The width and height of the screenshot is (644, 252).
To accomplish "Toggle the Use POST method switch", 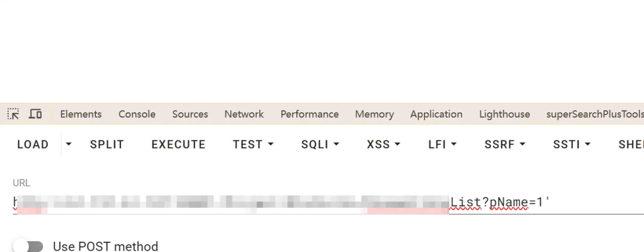I will click(x=28, y=246).
